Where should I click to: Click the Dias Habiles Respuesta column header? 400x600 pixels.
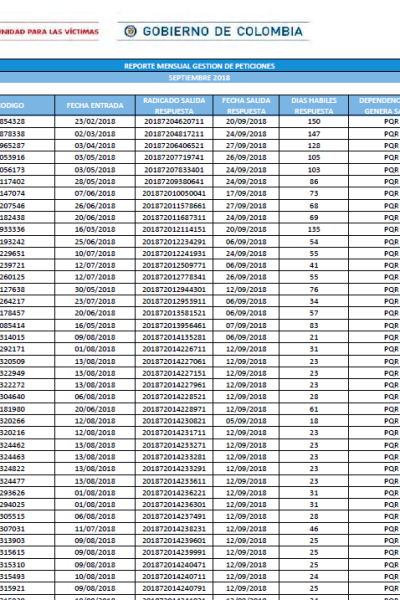[x=314, y=105]
